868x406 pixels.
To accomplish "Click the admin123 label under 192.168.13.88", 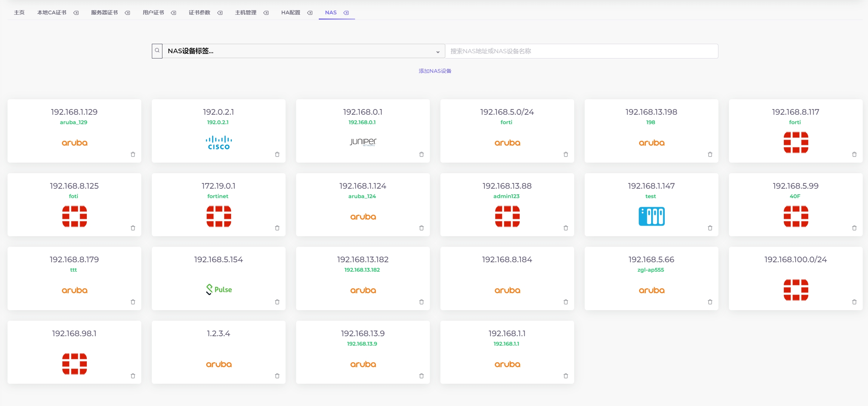I will click(507, 196).
